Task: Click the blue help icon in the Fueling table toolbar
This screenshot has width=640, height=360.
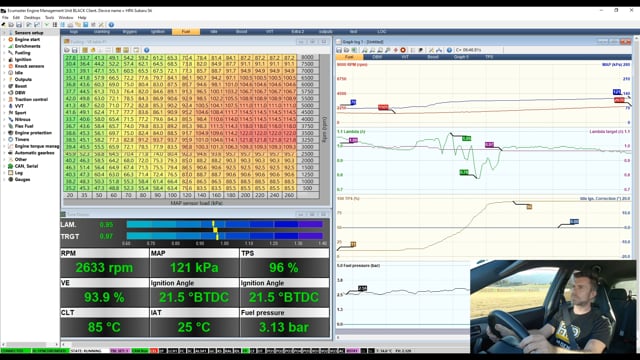Action: coord(146,50)
